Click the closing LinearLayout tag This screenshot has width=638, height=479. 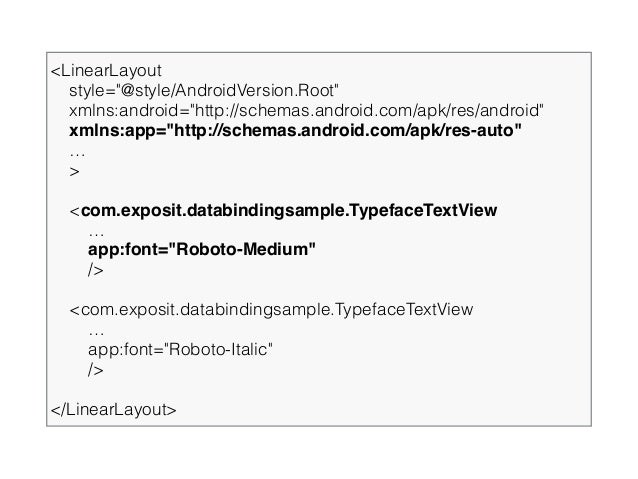[x=114, y=409]
